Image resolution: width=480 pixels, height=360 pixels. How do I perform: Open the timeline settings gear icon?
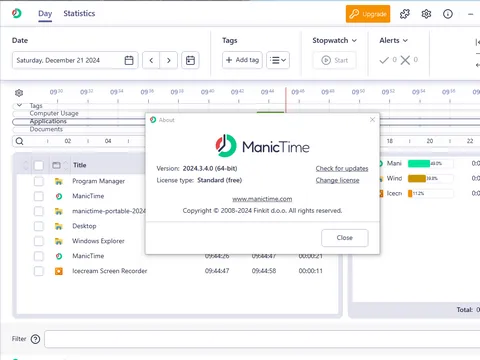pos(19,93)
